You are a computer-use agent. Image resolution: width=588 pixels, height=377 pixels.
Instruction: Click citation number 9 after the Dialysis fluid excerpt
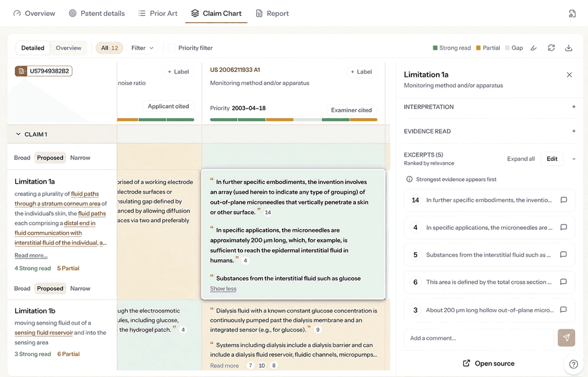pos(318,330)
